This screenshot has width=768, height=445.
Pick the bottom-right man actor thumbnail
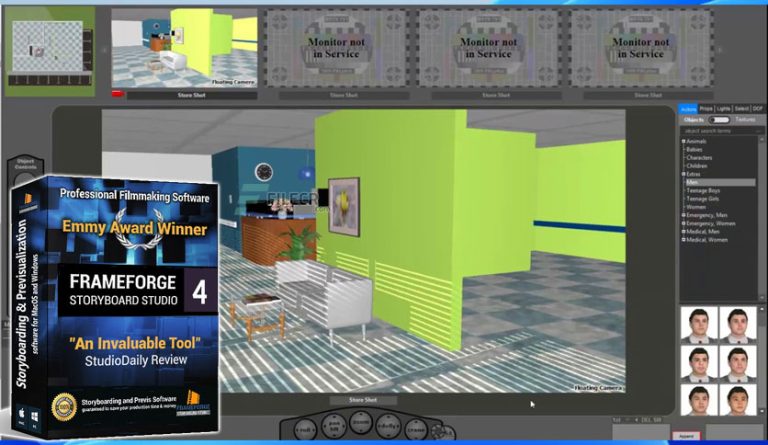738,400
